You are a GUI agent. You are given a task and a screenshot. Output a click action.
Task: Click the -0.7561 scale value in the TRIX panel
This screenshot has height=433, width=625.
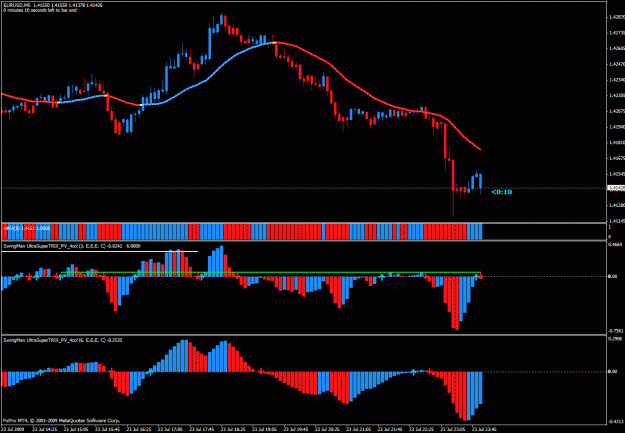point(616,331)
